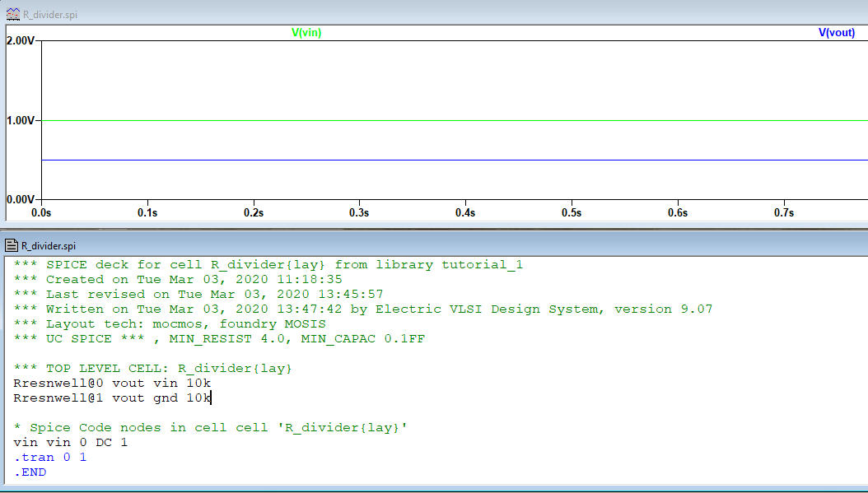The width and height of the screenshot is (868, 493).
Task: Click the netlist document icon in title bar
Action: point(12,245)
